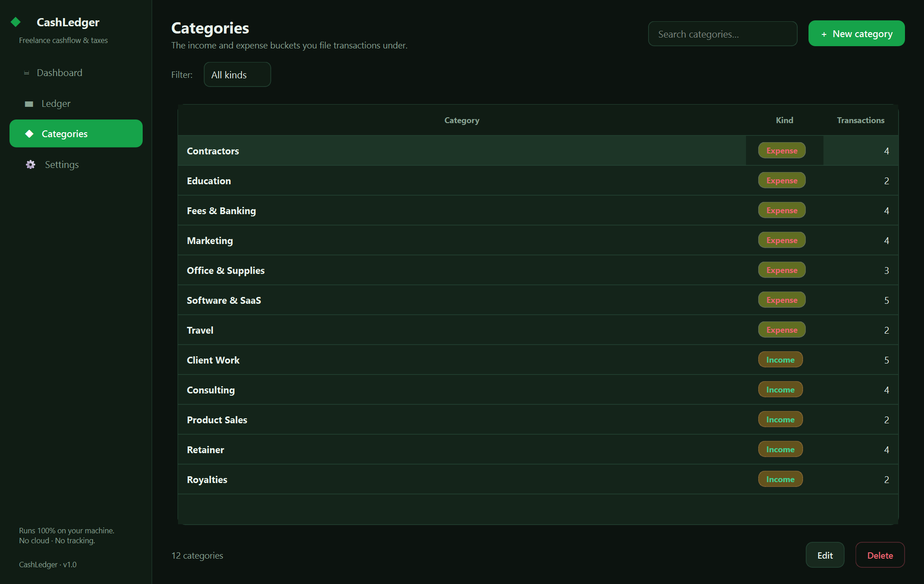The height and width of the screenshot is (584, 924).
Task: Open Settings from the sidebar
Action: [x=76, y=164]
